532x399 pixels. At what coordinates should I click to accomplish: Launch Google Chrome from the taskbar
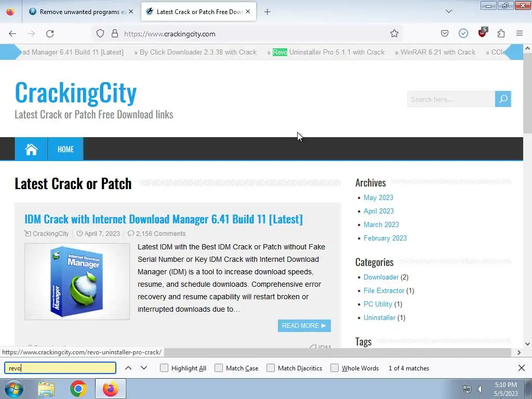[x=78, y=389]
